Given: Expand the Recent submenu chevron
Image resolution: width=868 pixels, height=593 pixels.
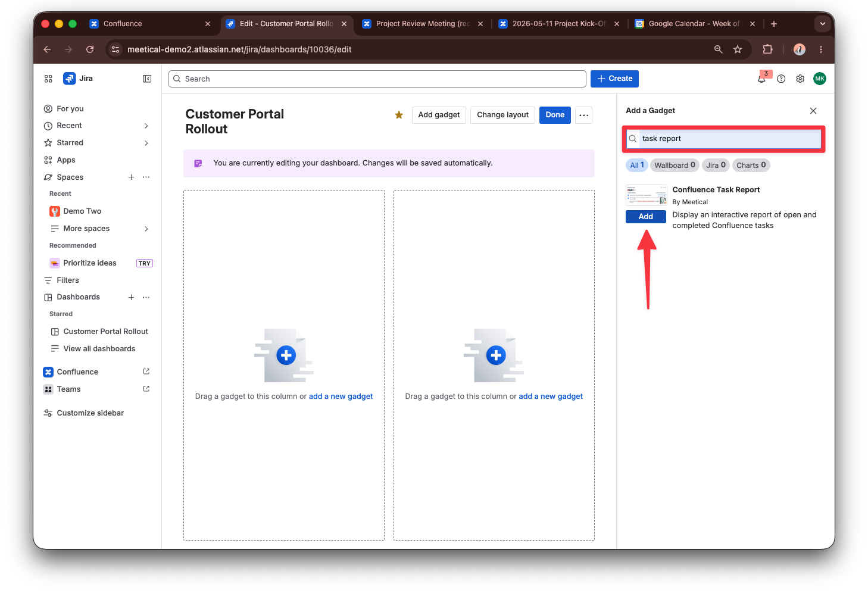Looking at the screenshot, I should point(146,126).
